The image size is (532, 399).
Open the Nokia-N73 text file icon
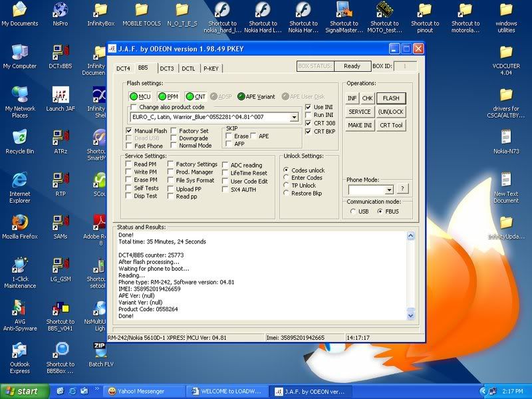(x=506, y=142)
